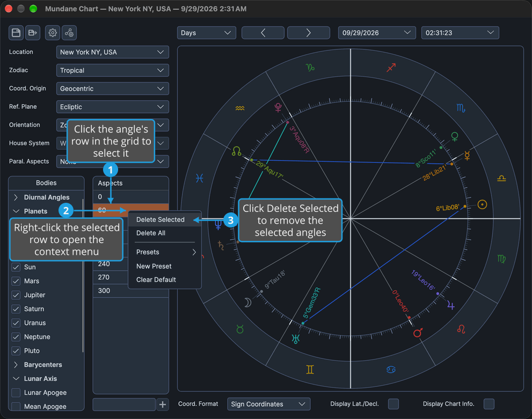
Task: Enable the Lunar Apogee checkbox
Action: tap(16, 393)
